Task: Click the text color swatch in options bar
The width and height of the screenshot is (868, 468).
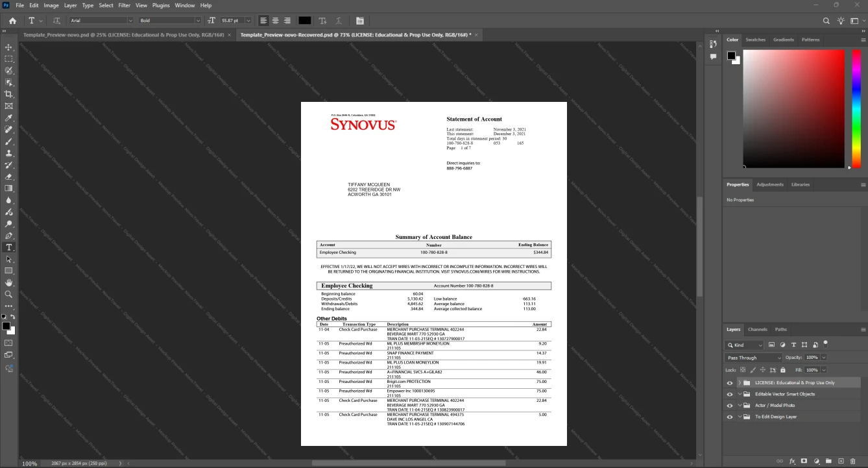Action: [x=304, y=21]
